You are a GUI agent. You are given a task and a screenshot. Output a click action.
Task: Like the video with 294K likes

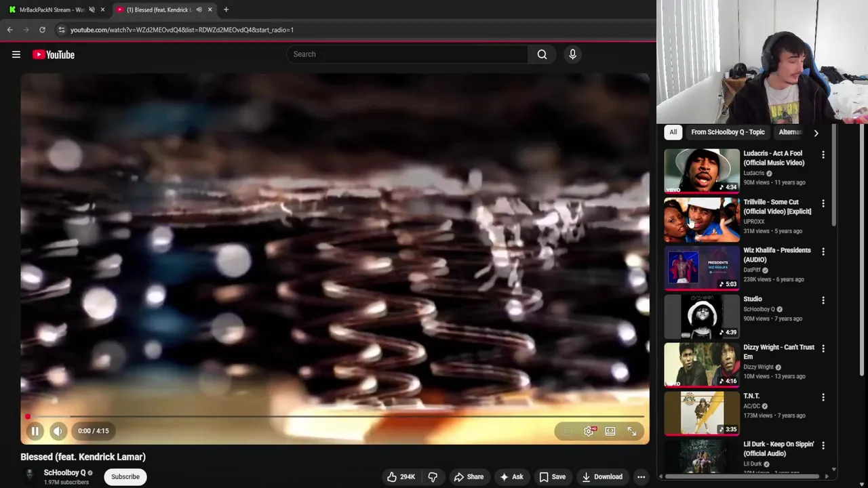tap(401, 477)
